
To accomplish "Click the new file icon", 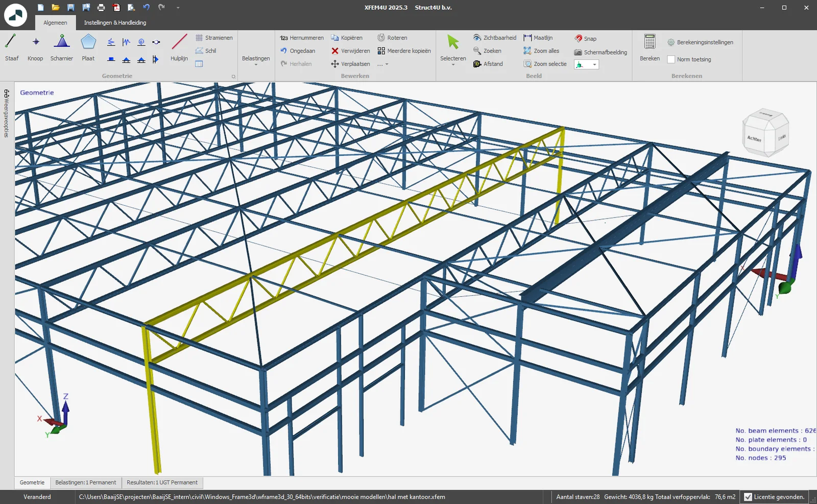I will (40, 8).
